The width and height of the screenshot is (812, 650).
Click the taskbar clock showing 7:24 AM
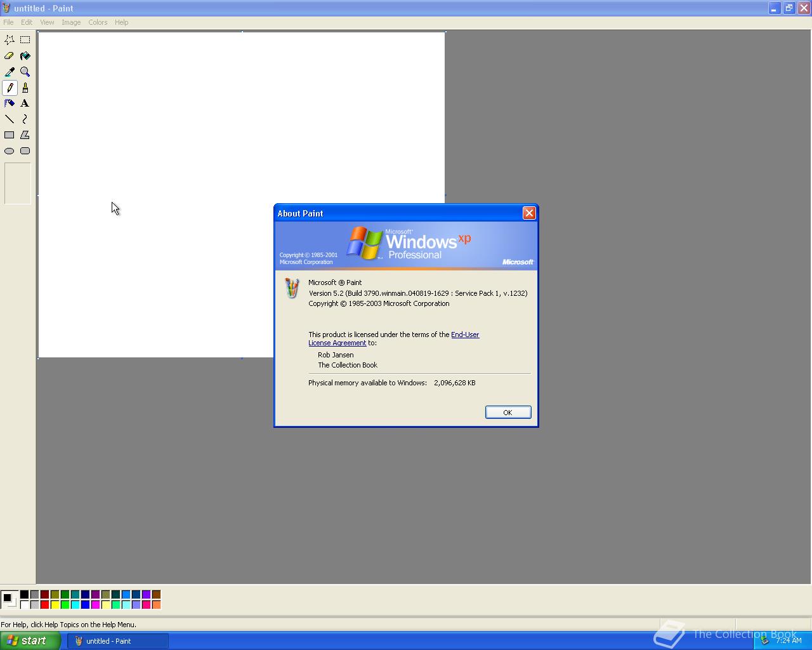pyautogui.click(x=789, y=640)
